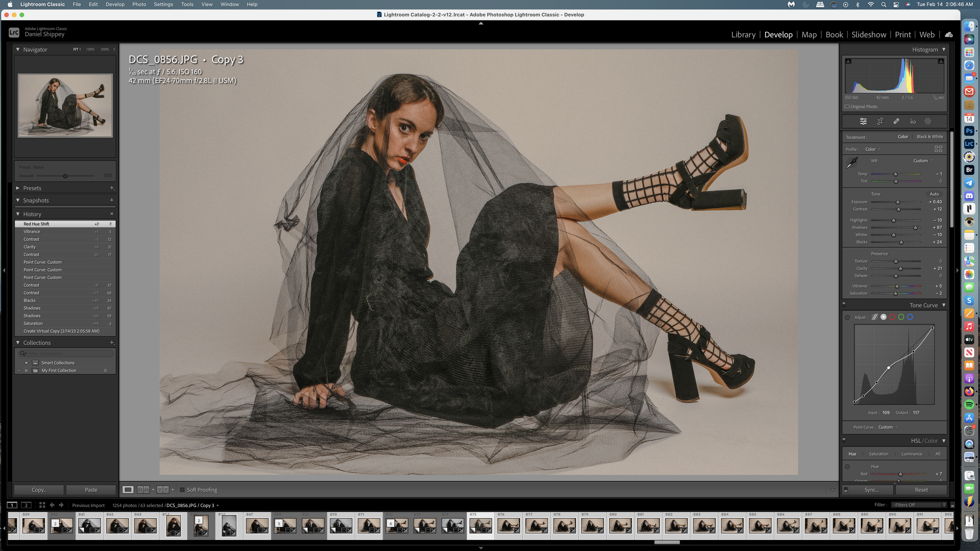The height and width of the screenshot is (551, 980).
Task: Toggle the HSL/Color panel switch
Action: point(844,440)
